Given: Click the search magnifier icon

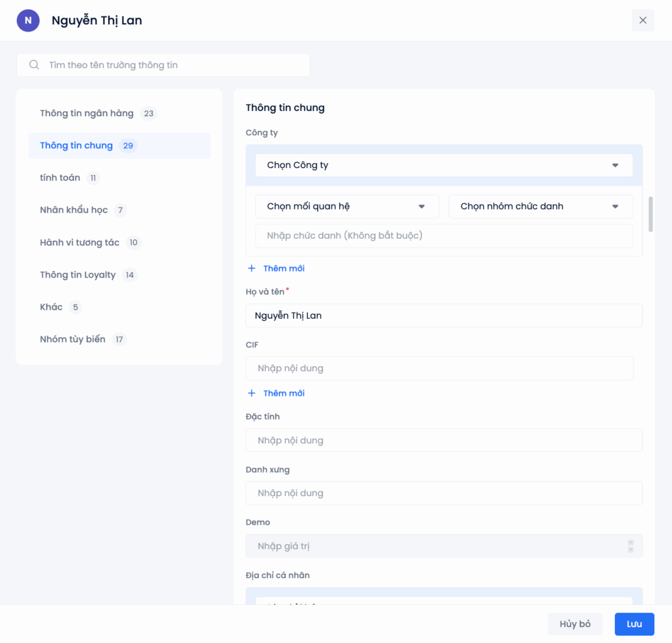Looking at the screenshot, I should click(34, 65).
